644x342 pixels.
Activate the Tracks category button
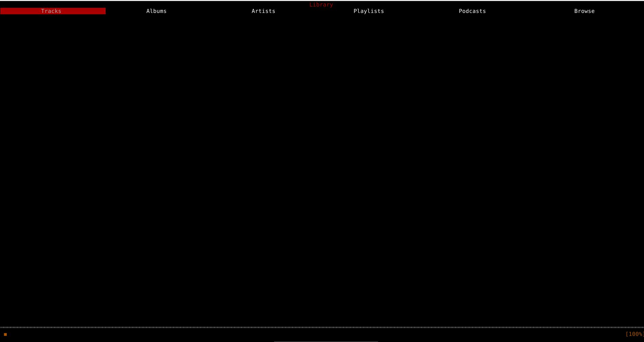tap(51, 11)
